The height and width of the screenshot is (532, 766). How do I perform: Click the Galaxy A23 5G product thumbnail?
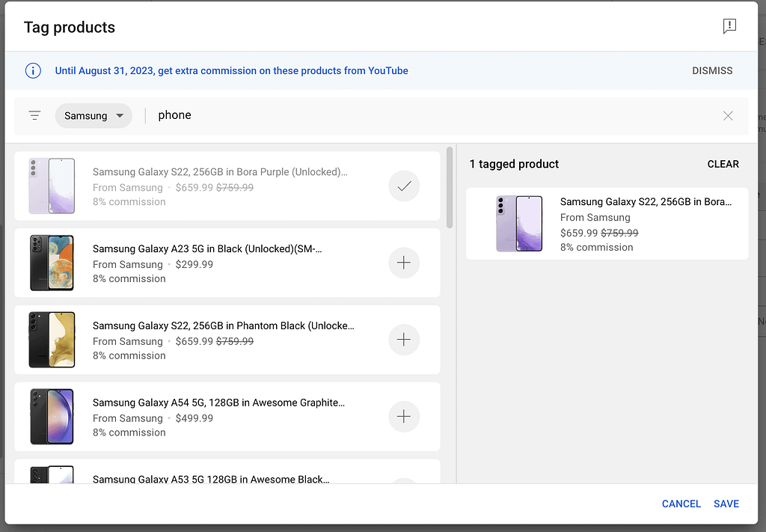pos(52,263)
